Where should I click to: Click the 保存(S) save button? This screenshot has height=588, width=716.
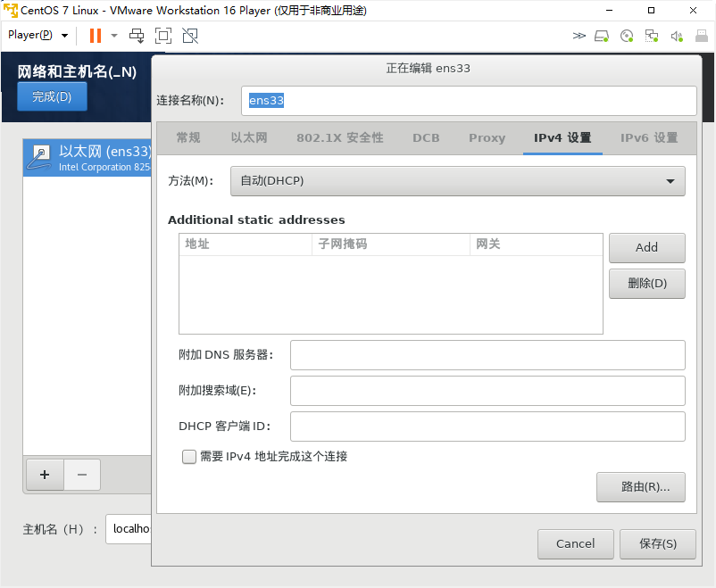point(658,544)
